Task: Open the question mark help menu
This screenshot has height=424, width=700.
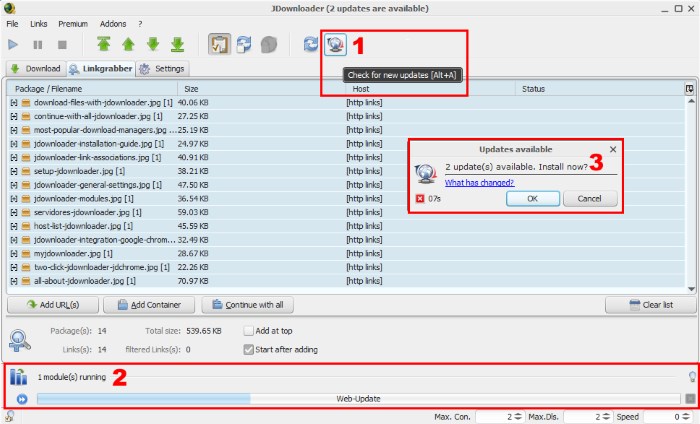Action: pyautogui.click(x=140, y=24)
